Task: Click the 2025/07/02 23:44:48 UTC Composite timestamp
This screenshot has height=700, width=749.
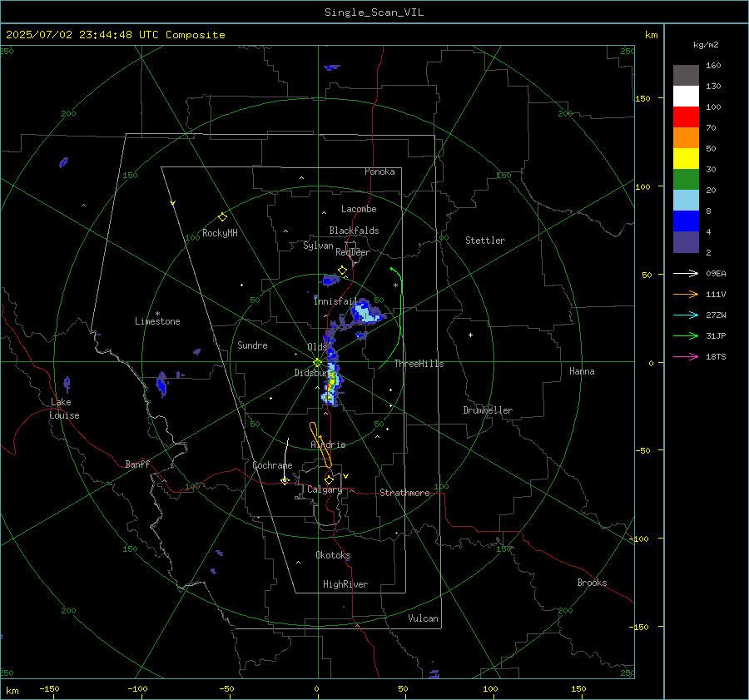Action: click(115, 35)
